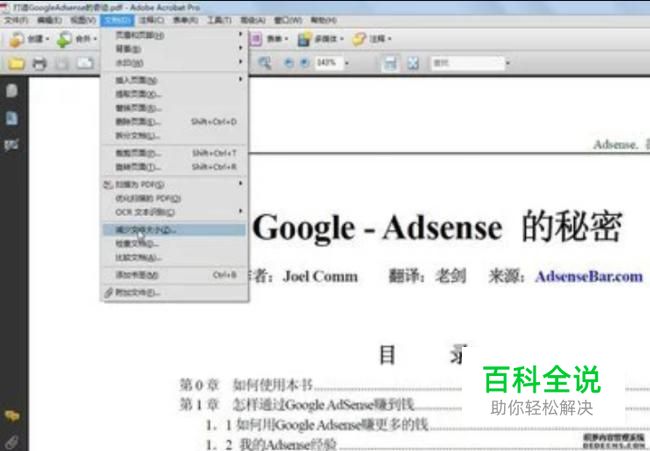Expand the Combine (合并) button dropdown arrow

[95, 39]
